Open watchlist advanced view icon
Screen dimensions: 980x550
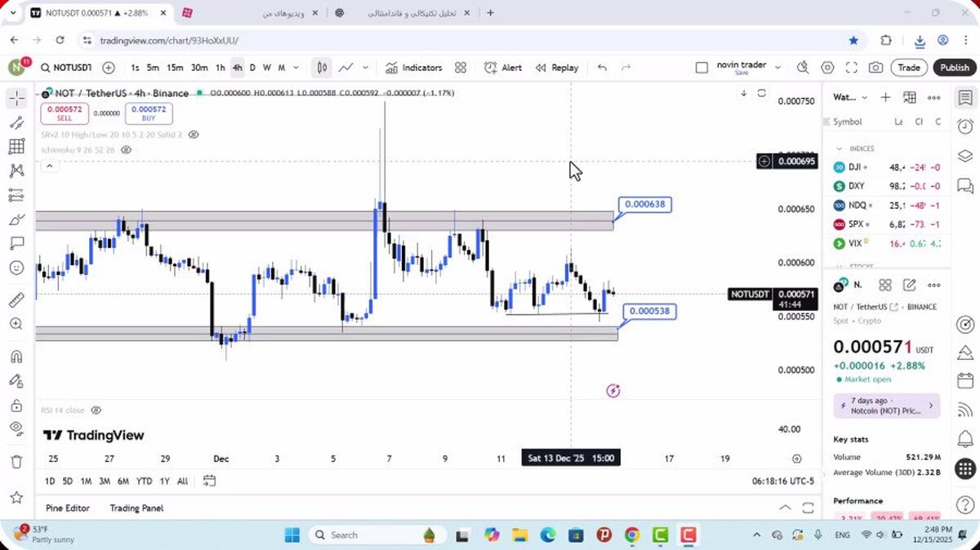909,97
